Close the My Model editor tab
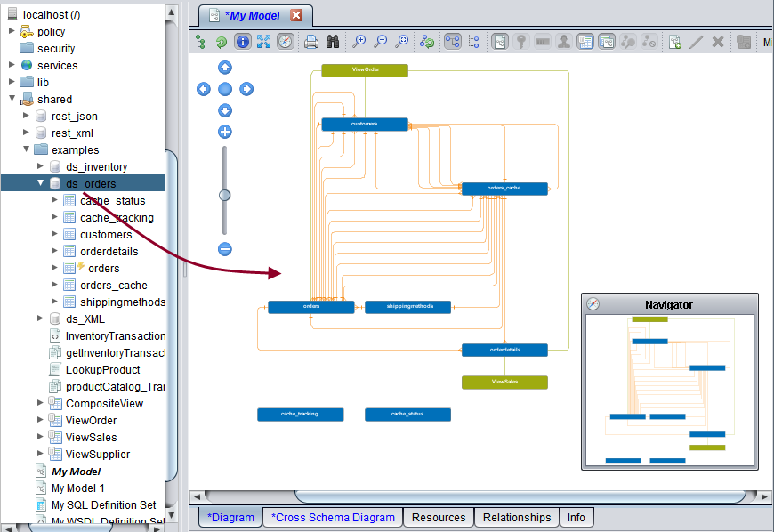 296,15
